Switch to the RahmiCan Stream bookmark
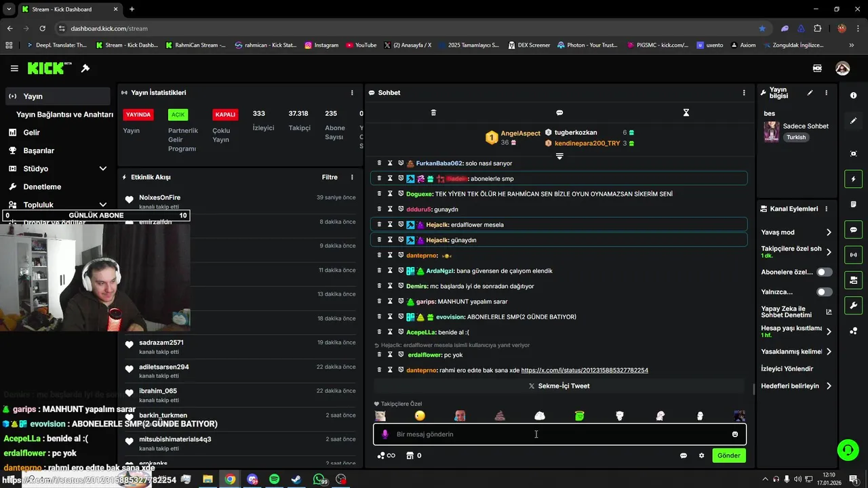The image size is (868, 488). coord(195,45)
